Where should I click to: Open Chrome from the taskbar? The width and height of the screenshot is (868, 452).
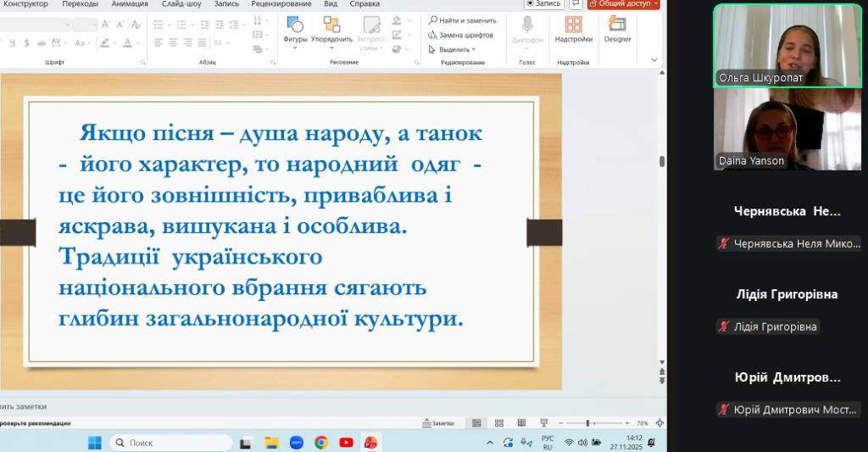point(321,442)
